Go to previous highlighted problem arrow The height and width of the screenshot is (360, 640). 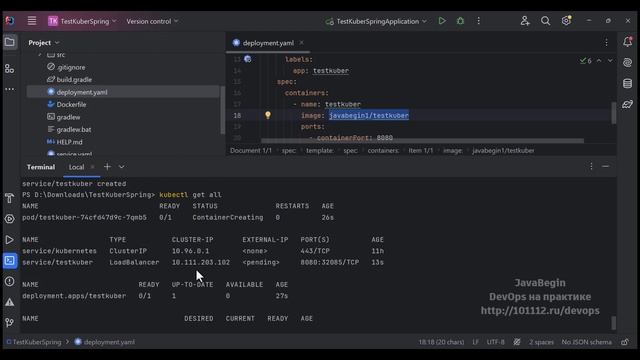[599, 60]
